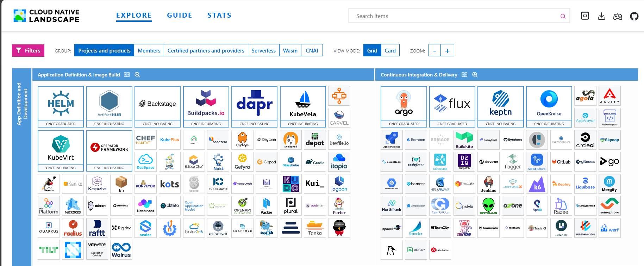
Task: Open Continuous Integration & Delivery list view
Action: click(x=464, y=75)
